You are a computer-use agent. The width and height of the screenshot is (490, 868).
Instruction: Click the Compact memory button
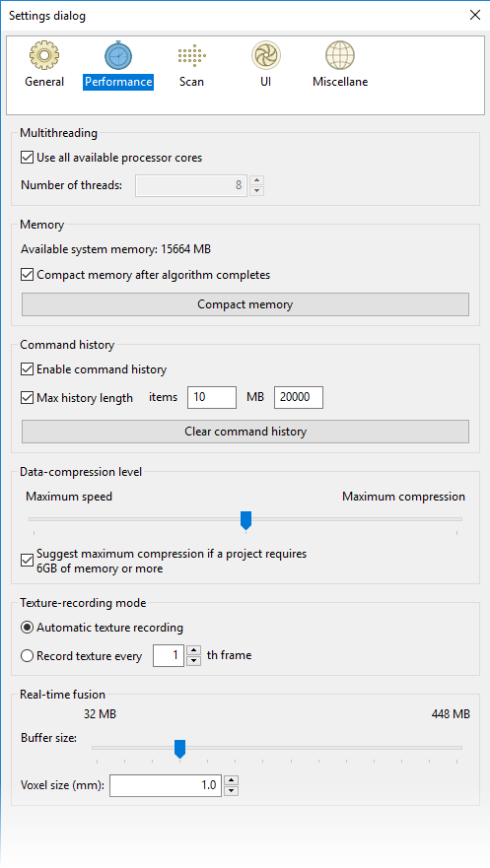tap(245, 304)
